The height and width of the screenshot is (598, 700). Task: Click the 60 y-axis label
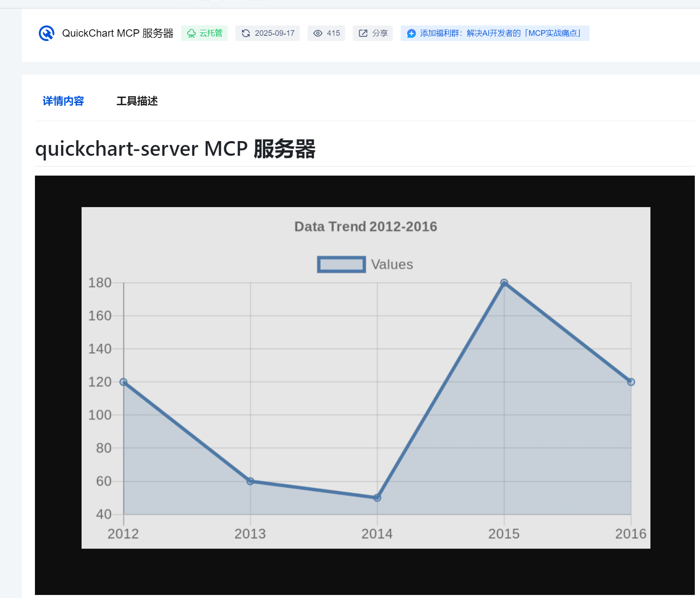(104, 481)
